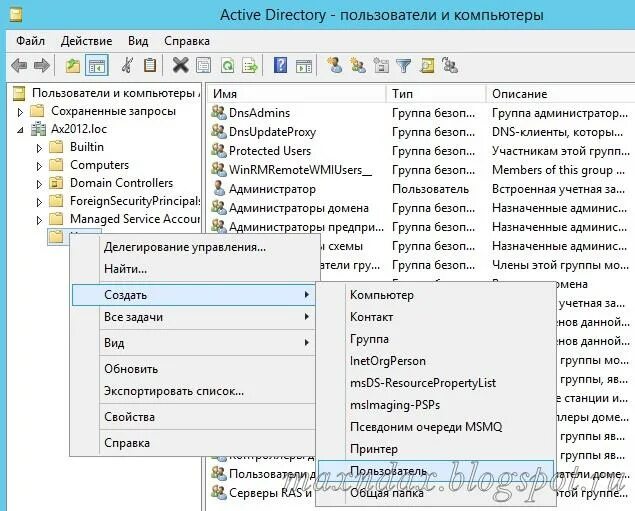The image size is (635, 511).
Task: Create new Контакт from submenu
Action: 436,317
